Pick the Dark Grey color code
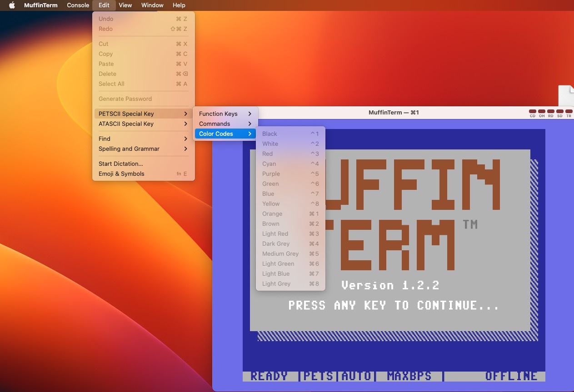Image resolution: width=574 pixels, height=392 pixels. (x=291, y=243)
